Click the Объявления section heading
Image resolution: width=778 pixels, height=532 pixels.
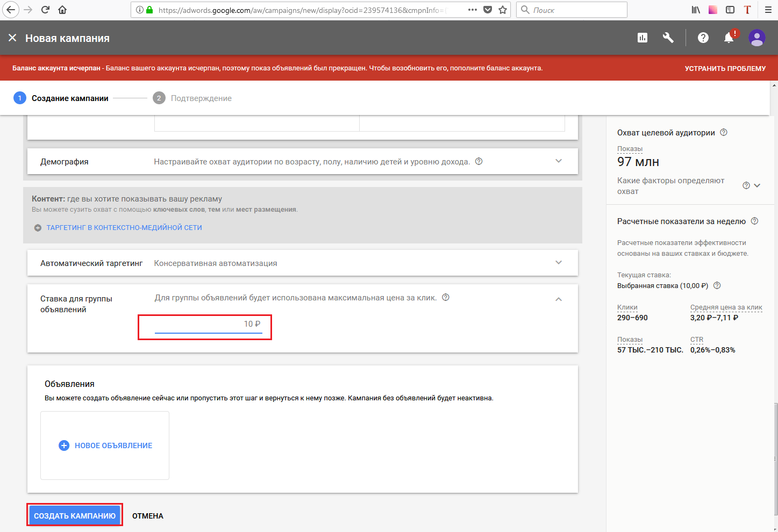pyautogui.click(x=69, y=384)
